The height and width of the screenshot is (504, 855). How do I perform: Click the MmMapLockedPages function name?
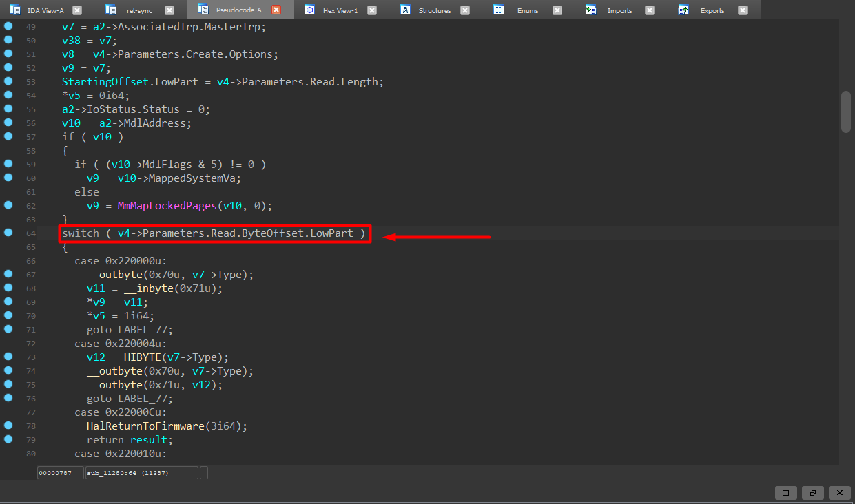[167, 206]
